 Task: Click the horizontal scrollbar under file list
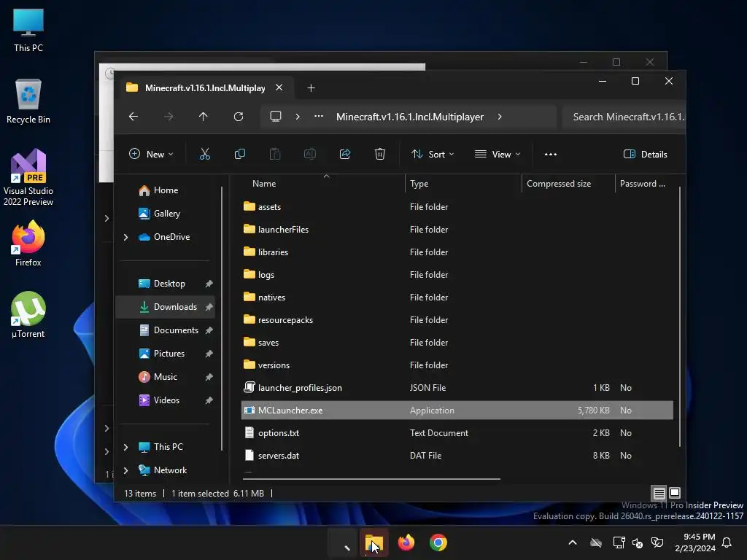(371, 478)
